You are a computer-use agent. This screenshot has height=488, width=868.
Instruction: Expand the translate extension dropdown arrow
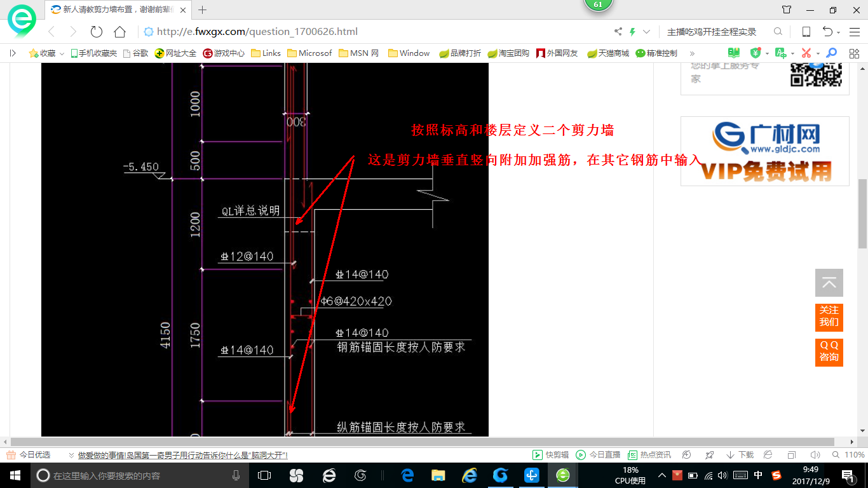[792, 54]
